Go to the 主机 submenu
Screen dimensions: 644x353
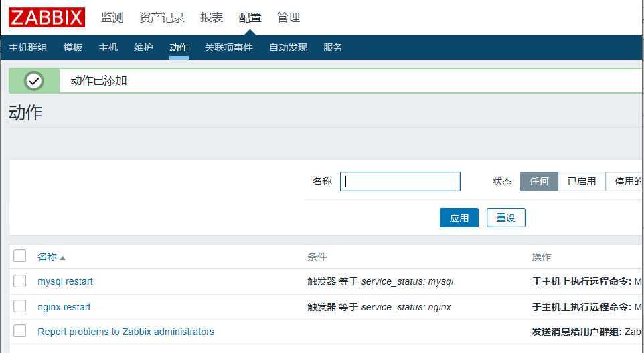(x=108, y=47)
